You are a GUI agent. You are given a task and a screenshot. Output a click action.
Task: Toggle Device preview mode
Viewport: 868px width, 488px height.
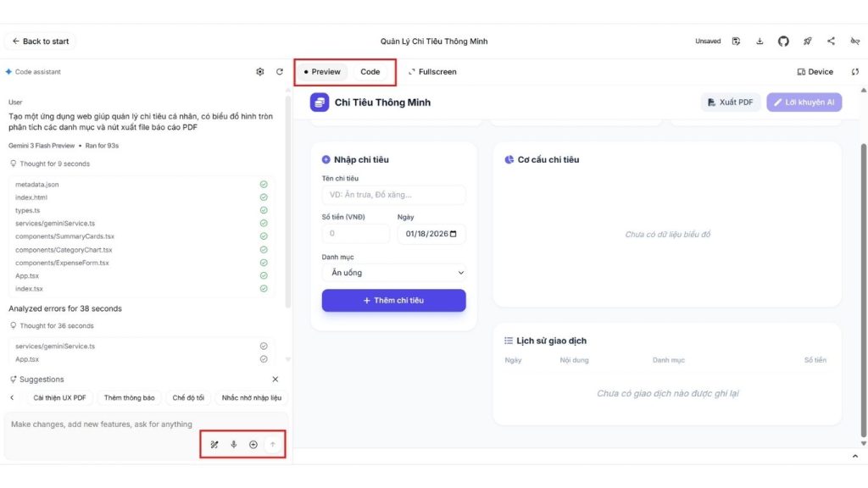pos(812,72)
